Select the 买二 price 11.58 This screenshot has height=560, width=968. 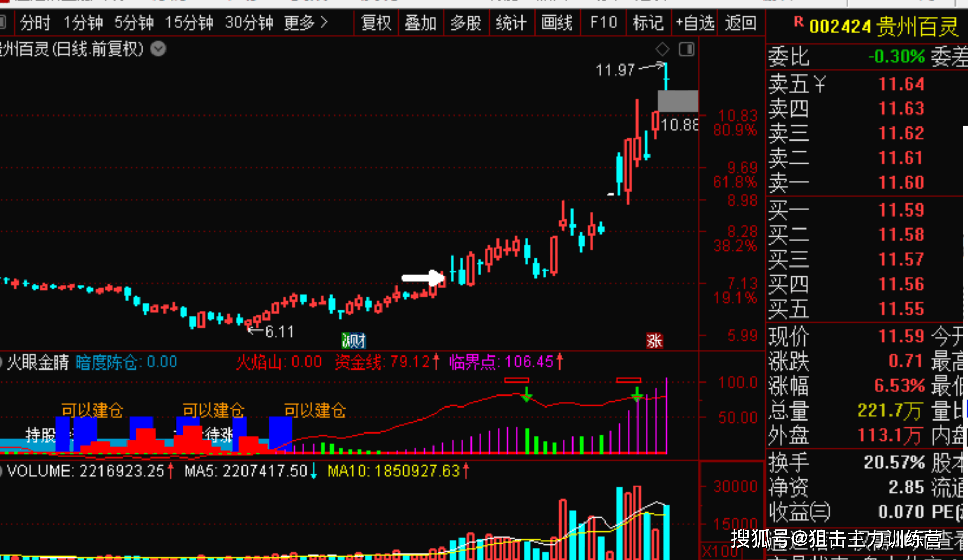(901, 235)
